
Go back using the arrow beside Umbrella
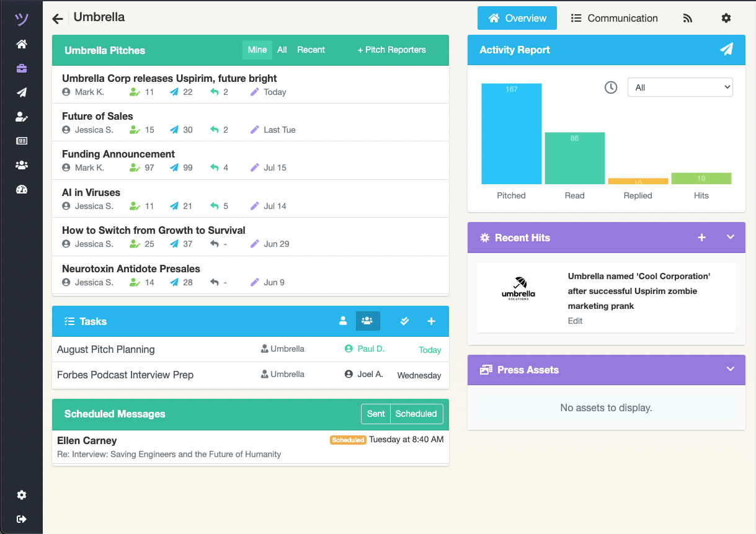click(58, 19)
